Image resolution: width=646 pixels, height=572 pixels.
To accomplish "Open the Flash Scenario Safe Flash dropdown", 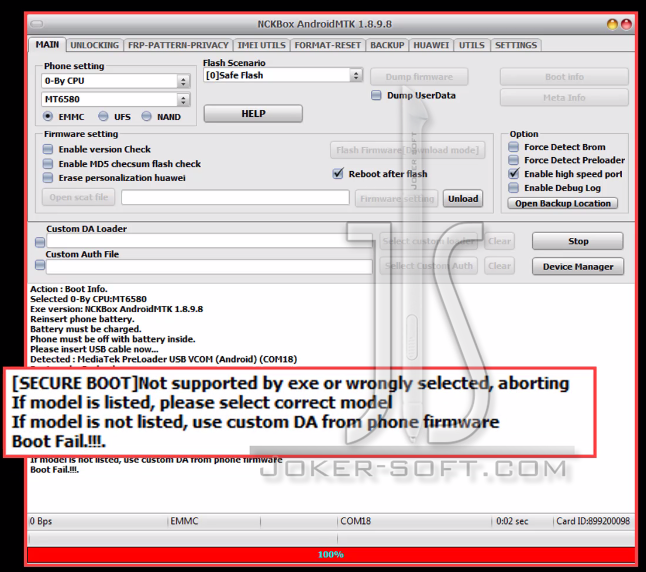I will [x=356, y=75].
